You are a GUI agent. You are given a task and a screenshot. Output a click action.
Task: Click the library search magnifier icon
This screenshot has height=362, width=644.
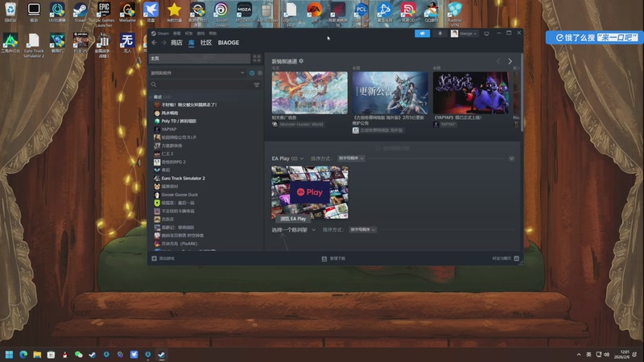click(154, 84)
